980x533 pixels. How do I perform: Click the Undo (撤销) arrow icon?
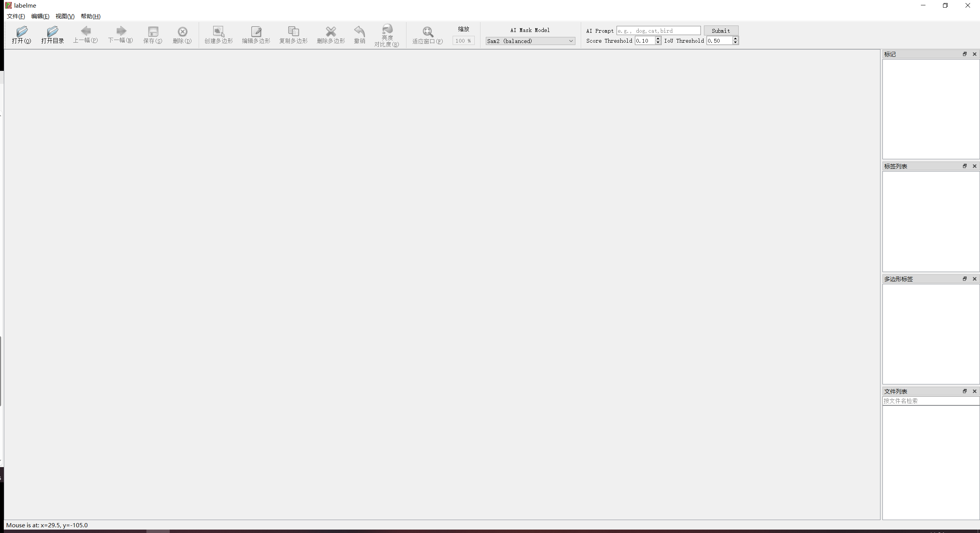pyautogui.click(x=359, y=32)
